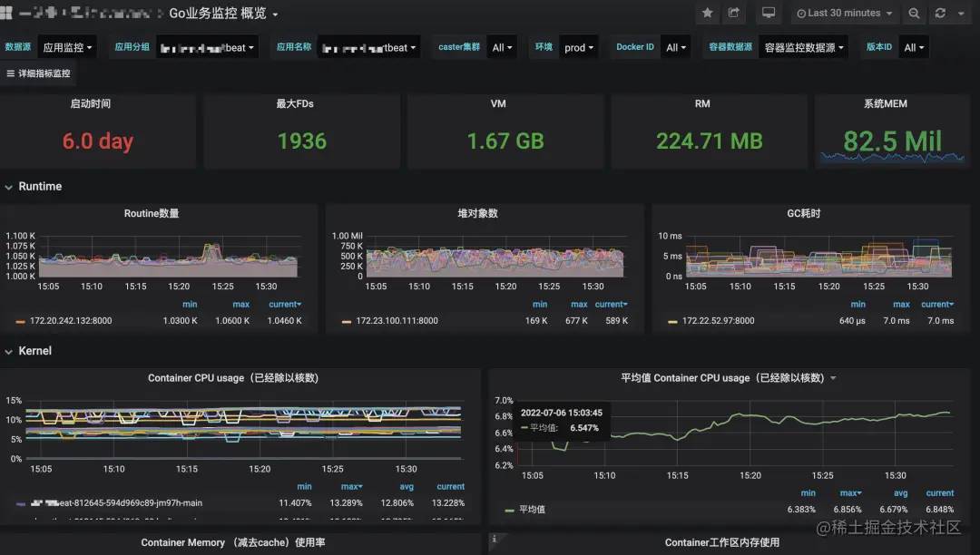Refresh the dashboard

[940, 13]
